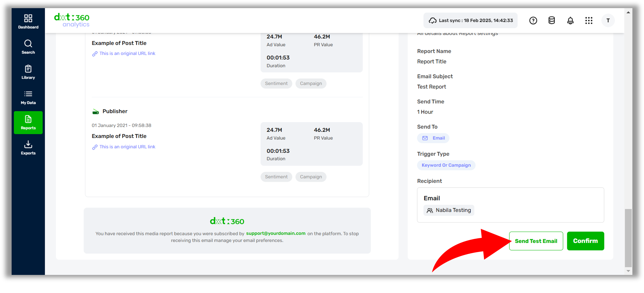
Task: Click the Nabila Testing recipient chip
Action: (449, 210)
